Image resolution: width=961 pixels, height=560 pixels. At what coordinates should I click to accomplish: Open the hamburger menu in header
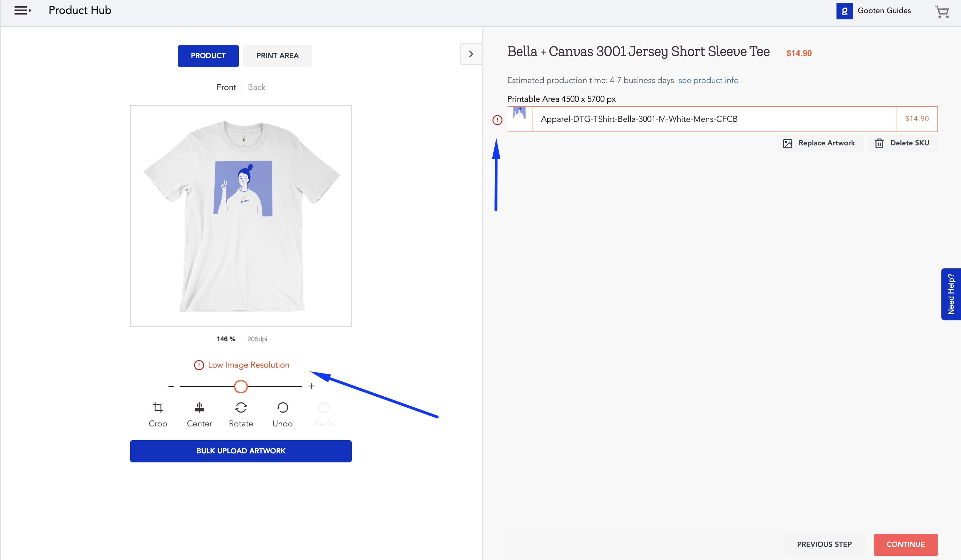pos(23,10)
